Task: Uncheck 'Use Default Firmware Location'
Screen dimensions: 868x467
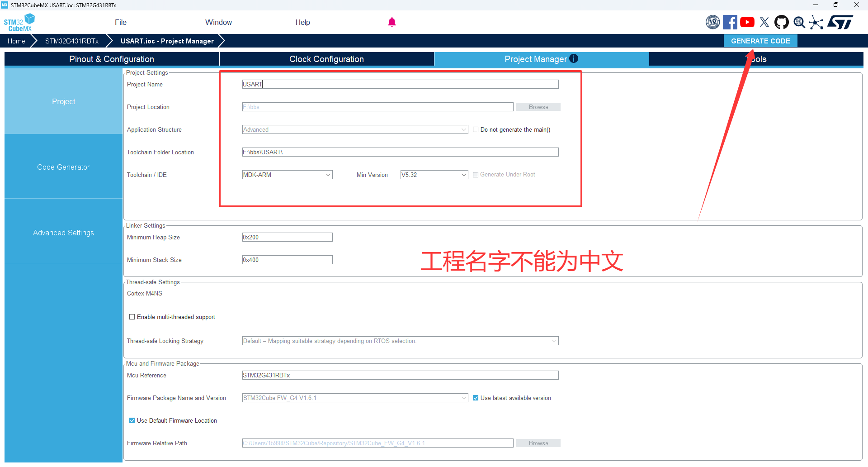Action: point(132,420)
